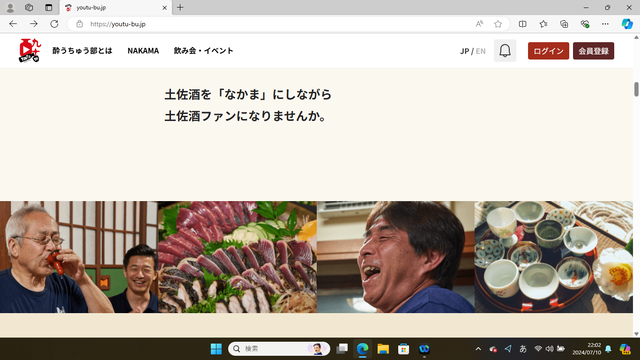Click the sake cups tray photo
Screen dimensions: 640x360
click(554, 257)
